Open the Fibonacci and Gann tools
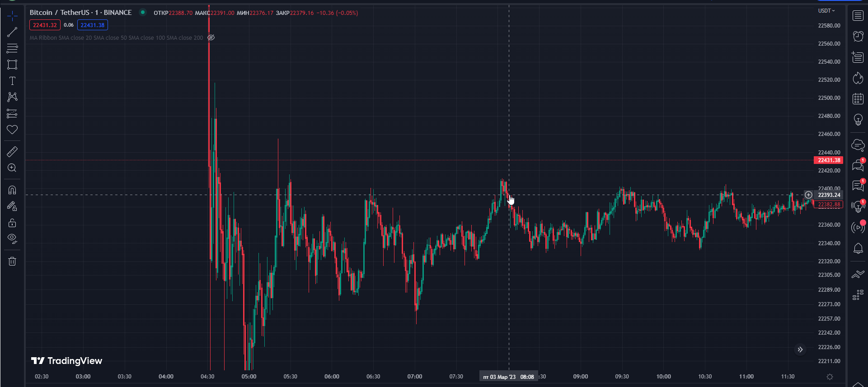The width and height of the screenshot is (868, 387). (x=12, y=48)
